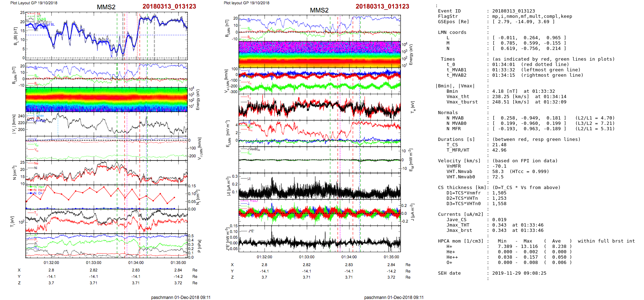
Task: Click the 'FlagStr' label
Action: click(448, 16)
